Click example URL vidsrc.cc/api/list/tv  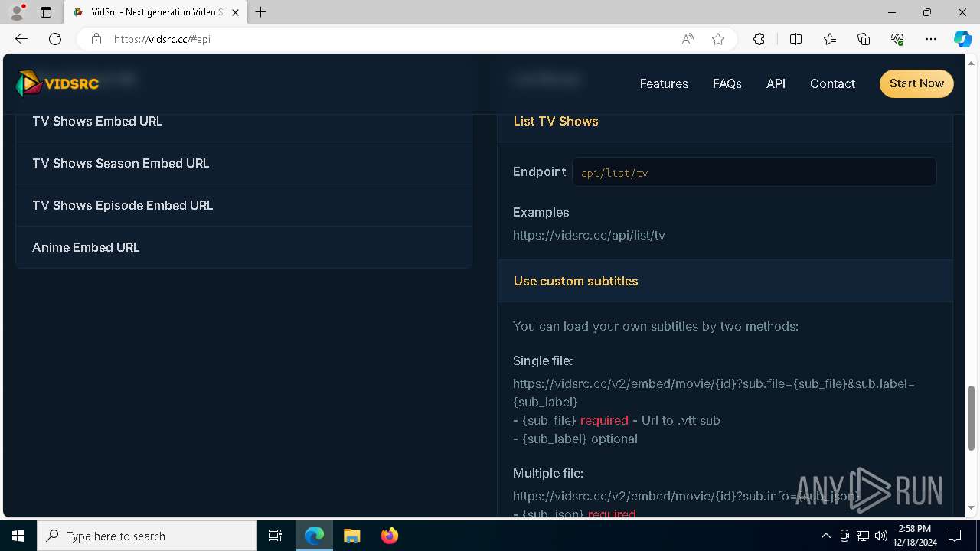click(x=589, y=235)
